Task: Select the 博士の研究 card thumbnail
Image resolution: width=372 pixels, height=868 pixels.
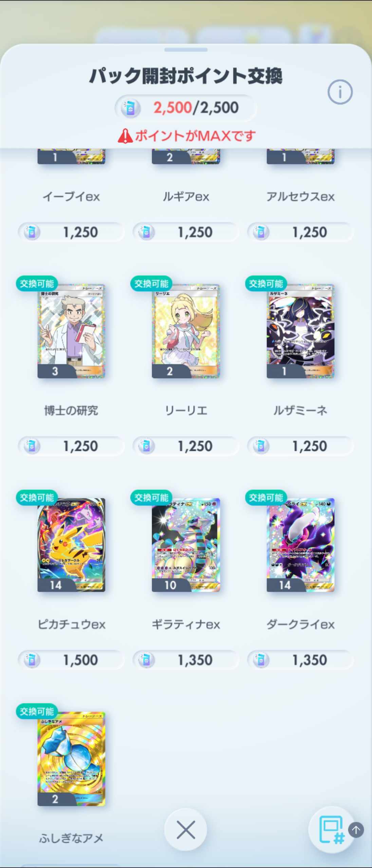Action: [71, 331]
